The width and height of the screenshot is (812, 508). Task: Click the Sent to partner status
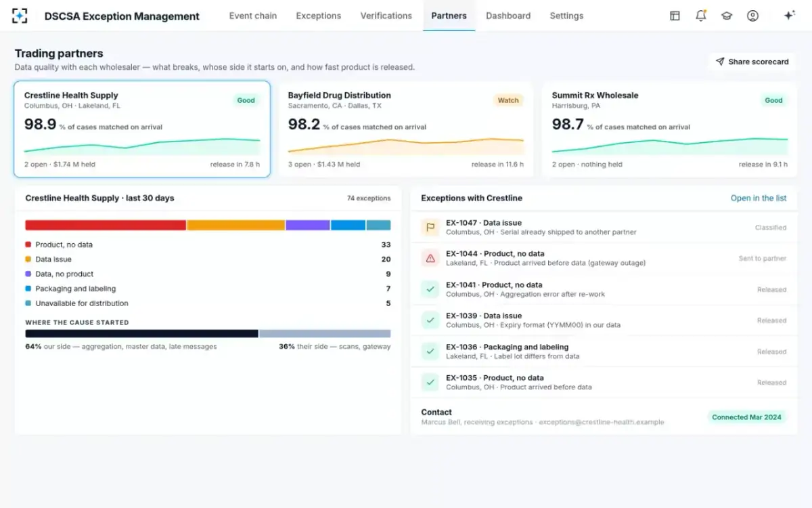coord(763,259)
